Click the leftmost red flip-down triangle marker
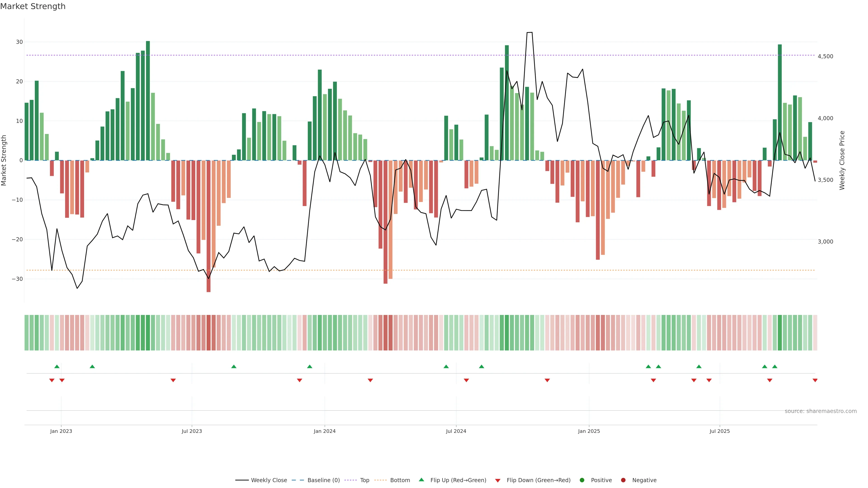The width and height of the screenshot is (868, 488). pyautogui.click(x=52, y=380)
